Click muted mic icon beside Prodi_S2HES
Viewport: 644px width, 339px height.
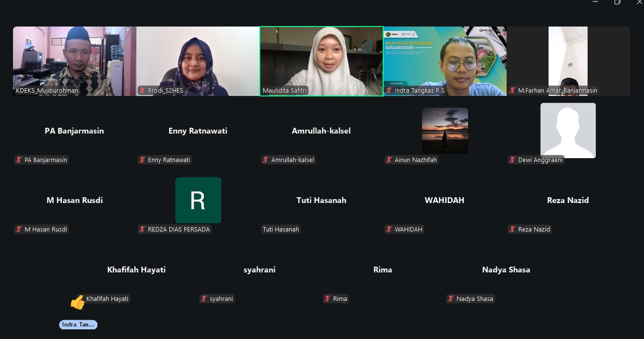[x=142, y=91]
